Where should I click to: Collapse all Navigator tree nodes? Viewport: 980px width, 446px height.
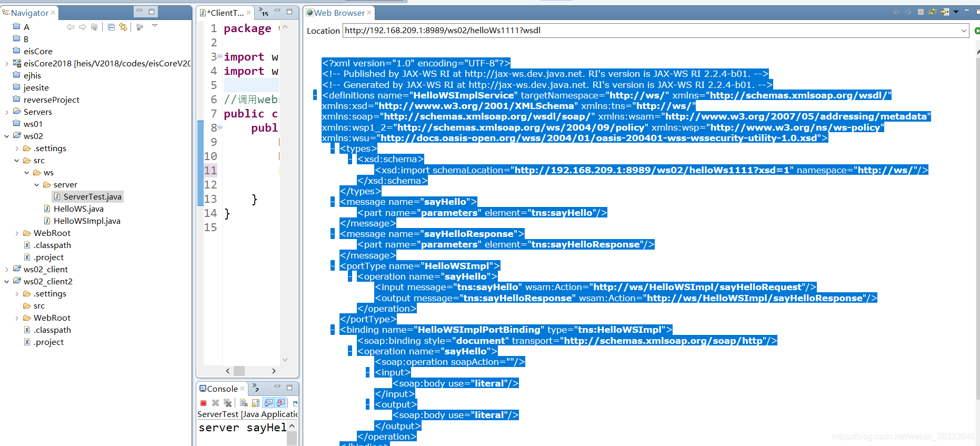point(111,27)
